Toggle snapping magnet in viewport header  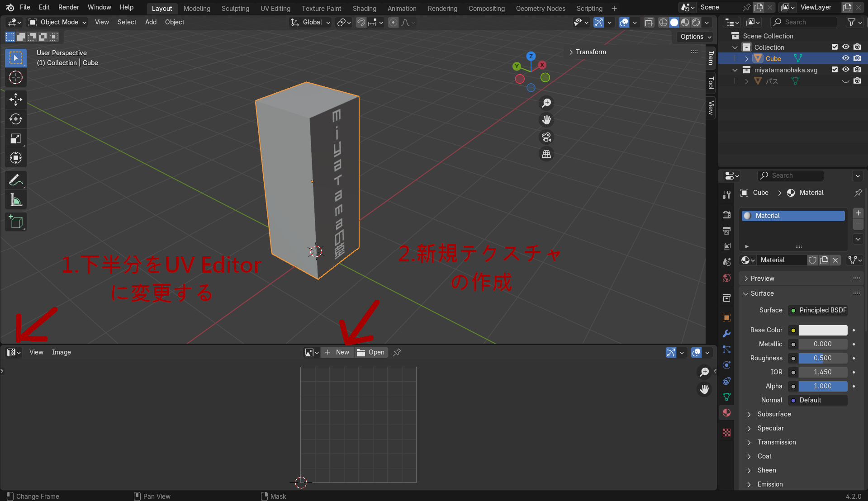click(361, 23)
